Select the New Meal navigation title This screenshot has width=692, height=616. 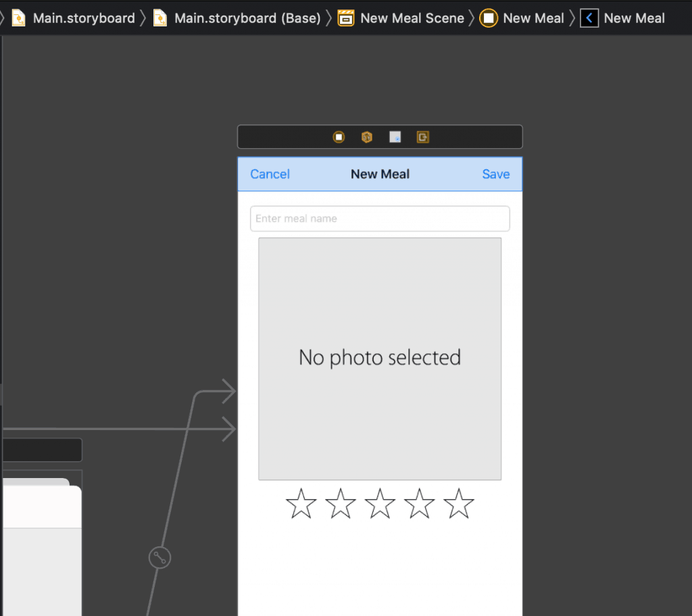click(x=380, y=174)
